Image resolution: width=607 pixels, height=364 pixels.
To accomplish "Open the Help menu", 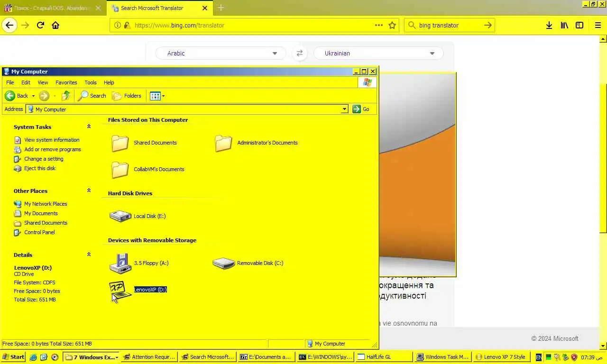I will [x=109, y=82].
